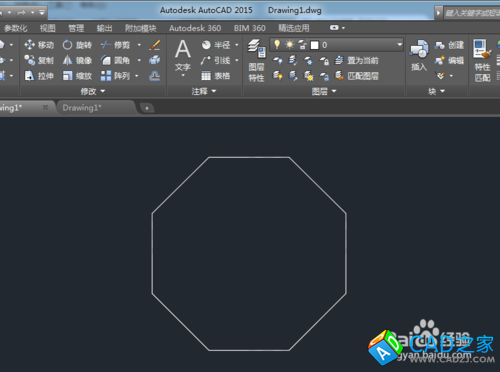Expand the Layers (图层) panel
The image size is (500, 372).
coord(324,91)
